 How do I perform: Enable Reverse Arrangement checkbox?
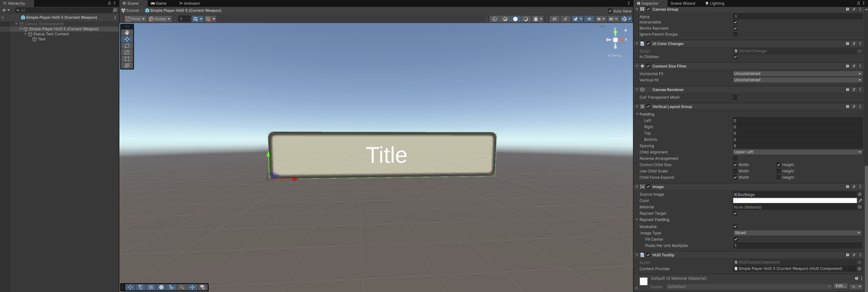735,159
